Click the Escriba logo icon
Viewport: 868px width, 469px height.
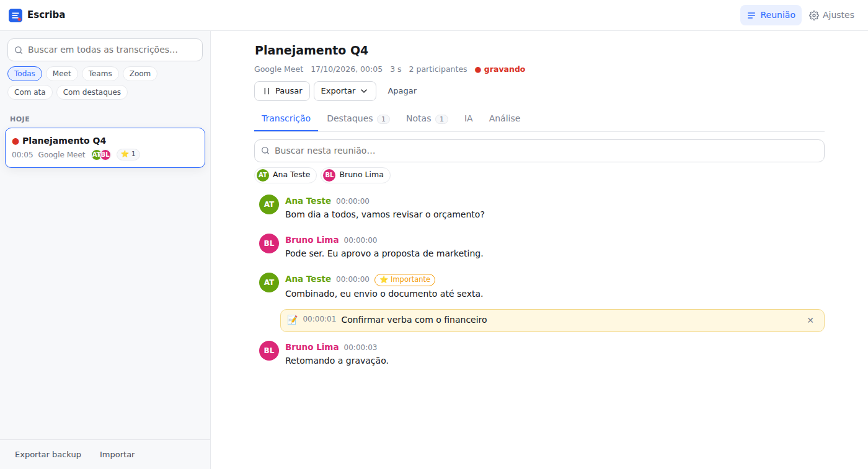tap(15, 15)
